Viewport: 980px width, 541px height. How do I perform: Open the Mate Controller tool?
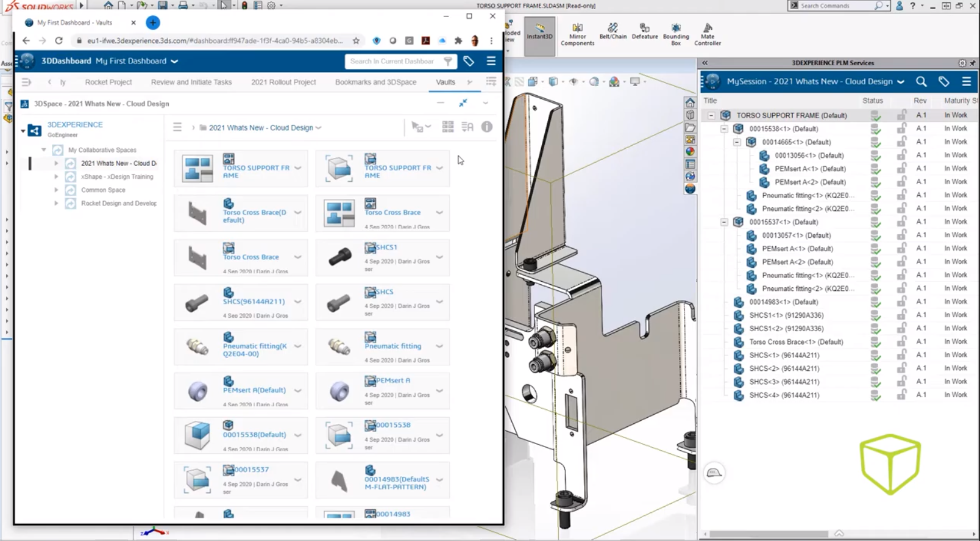pos(708,35)
